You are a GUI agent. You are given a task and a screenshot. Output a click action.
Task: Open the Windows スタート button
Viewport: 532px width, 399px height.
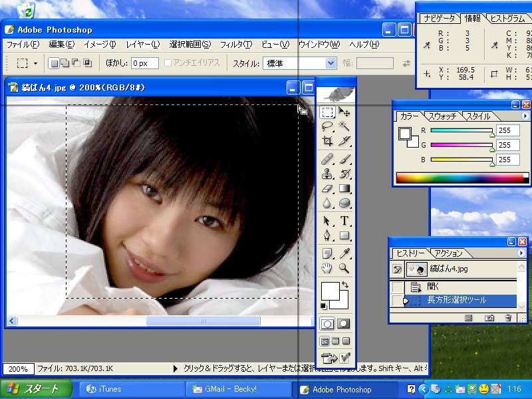point(37,389)
